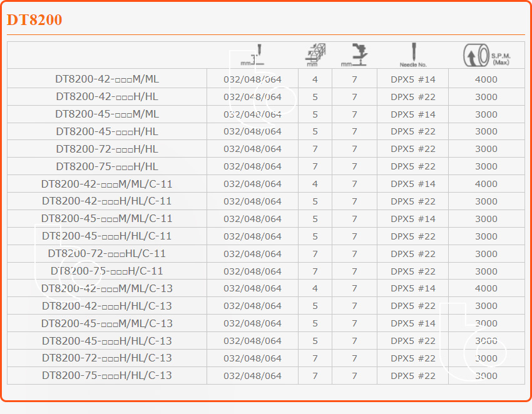Click 4000 speed in DT8200-42-□□□M/ML/C-11 row
This screenshot has height=414, width=532.
click(x=486, y=184)
